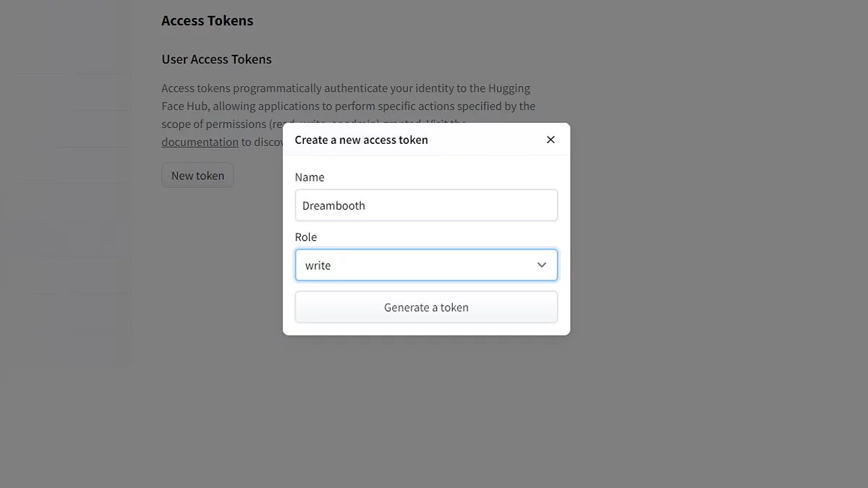Viewport: 868px width, 488px height.
Task: Click the description line starting 'Access tokens programmatically'
Action: (346, 88)
